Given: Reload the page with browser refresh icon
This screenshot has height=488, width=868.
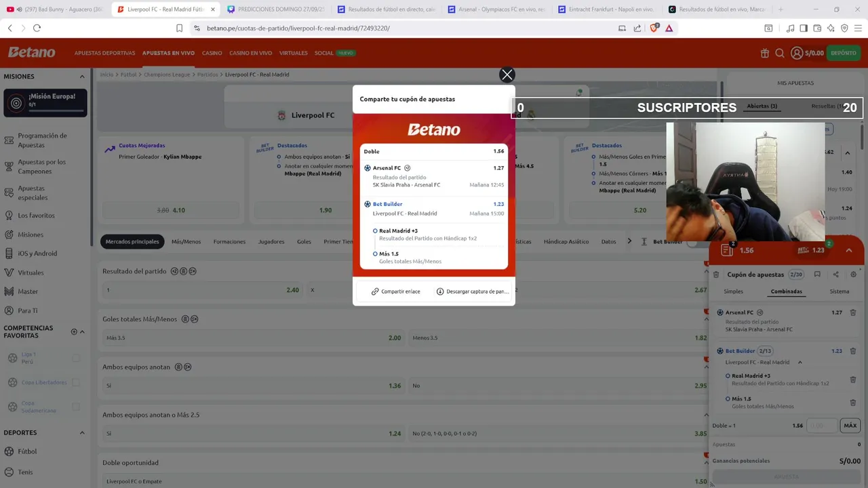Looking at the screenshot, I should [37, 28].
